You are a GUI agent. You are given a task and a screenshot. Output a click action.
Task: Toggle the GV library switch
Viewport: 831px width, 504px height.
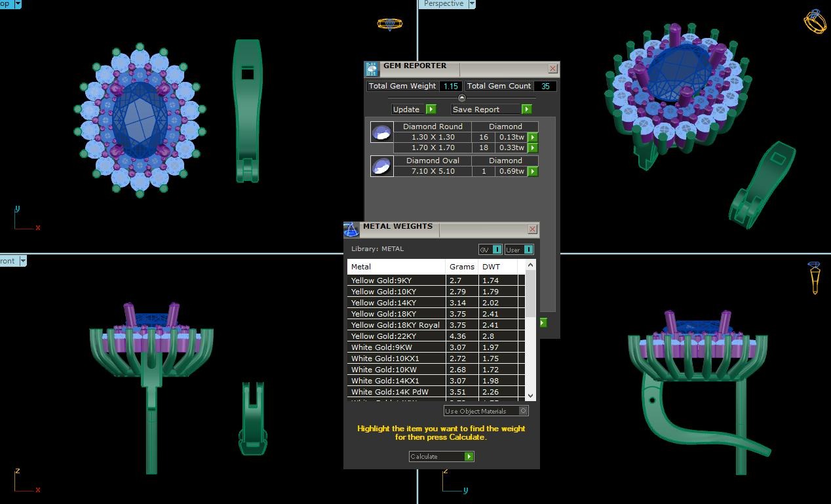click(497, 250)
